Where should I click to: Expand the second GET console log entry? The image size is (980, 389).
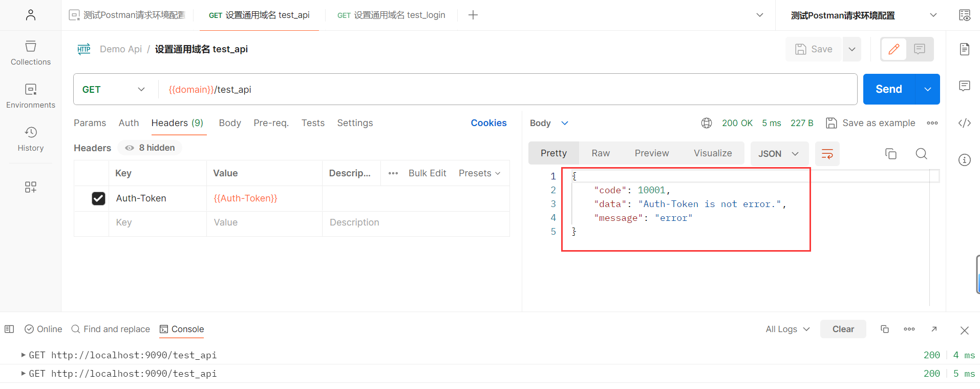(x=23, y=373)
